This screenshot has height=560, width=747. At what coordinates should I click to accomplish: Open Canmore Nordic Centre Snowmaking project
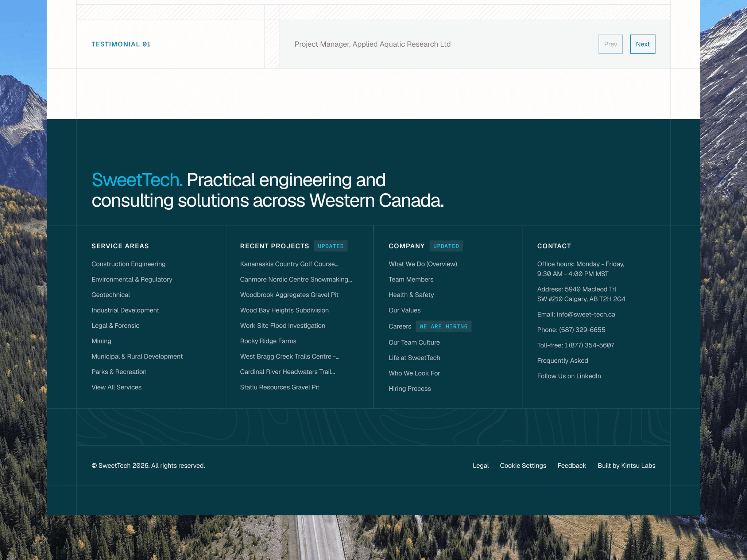pos(296,279)
